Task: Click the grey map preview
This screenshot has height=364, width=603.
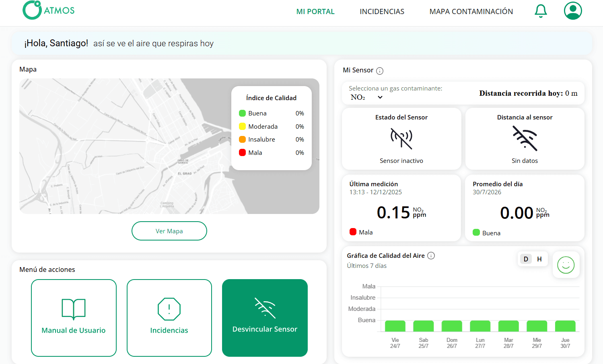Action: coord(169,146)
